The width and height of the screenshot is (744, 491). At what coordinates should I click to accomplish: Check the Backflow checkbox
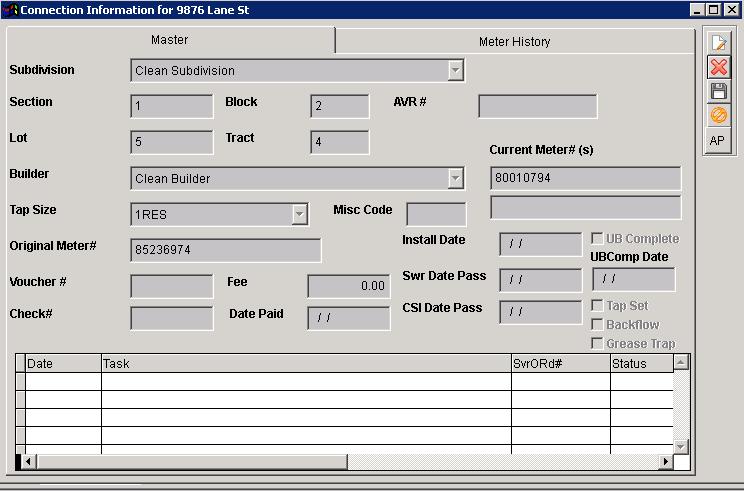pos(597,325)
